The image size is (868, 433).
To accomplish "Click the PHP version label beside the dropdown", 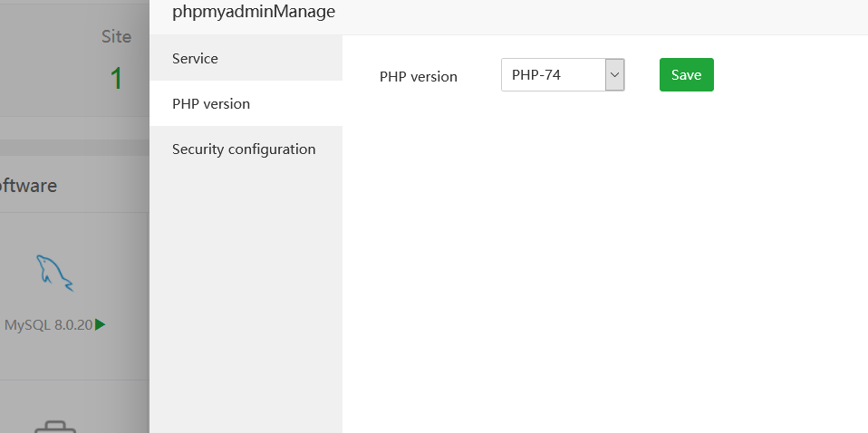I will [x=419, y=76].
